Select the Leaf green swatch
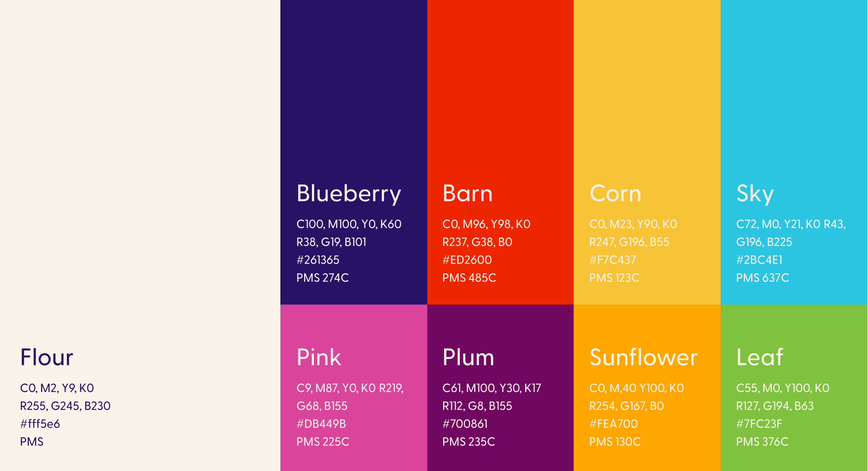This screenshot has height=471, width=868. [x=794, y=388]
